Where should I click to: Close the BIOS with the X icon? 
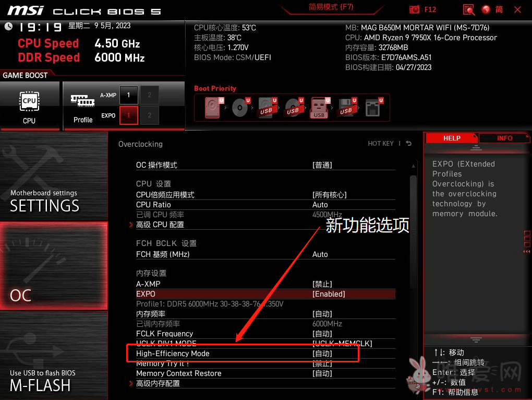point(517,9)
